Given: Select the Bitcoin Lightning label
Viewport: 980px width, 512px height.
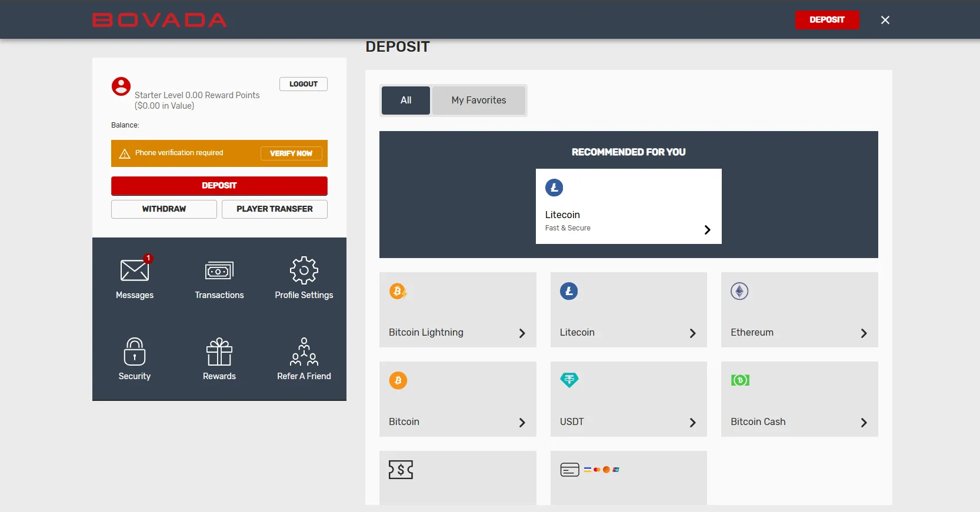Looking at the screenshot, I should [x=426, y=333].
